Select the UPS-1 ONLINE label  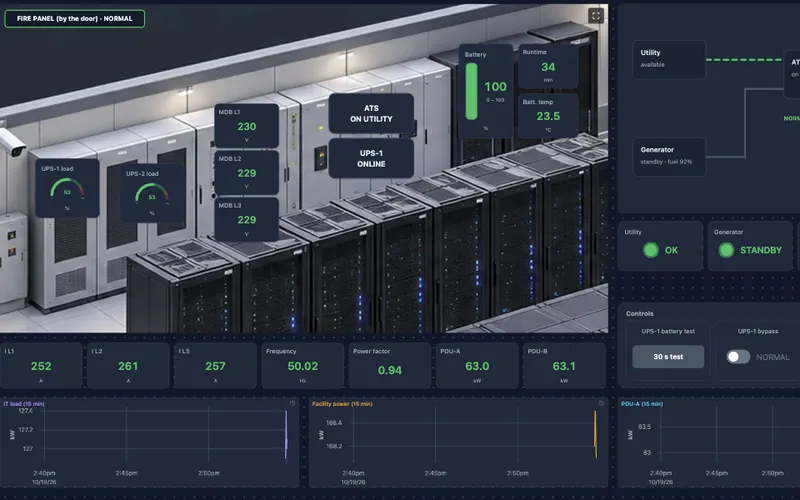(371, 158)
